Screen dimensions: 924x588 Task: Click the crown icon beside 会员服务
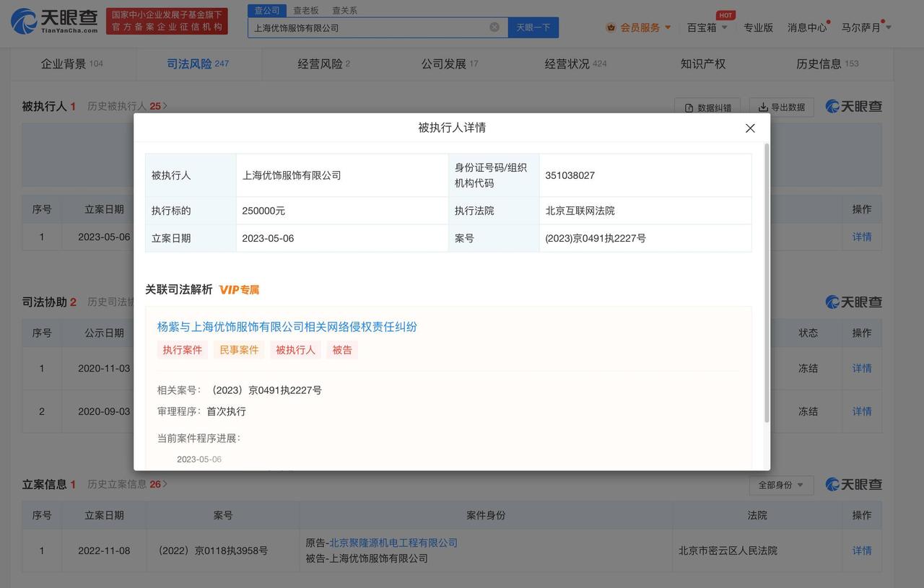tap(611, 27)
